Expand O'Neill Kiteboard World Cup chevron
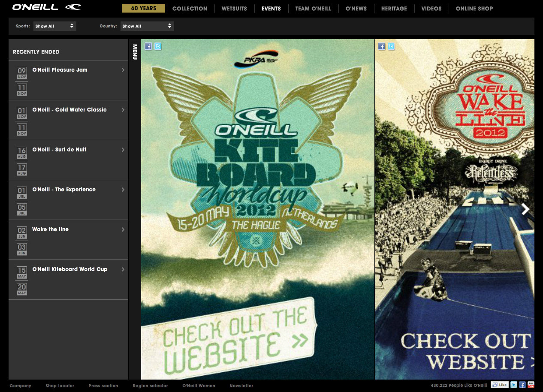Screen dimensions: 543x392 pyautogui.click(x=123, y=269)
